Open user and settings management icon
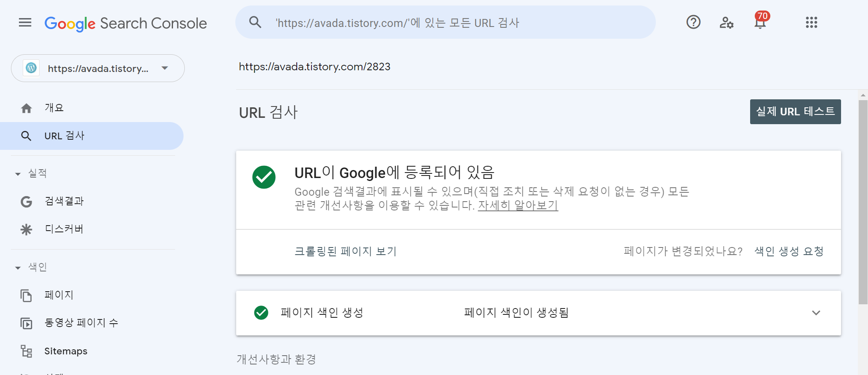 (727, 22)
